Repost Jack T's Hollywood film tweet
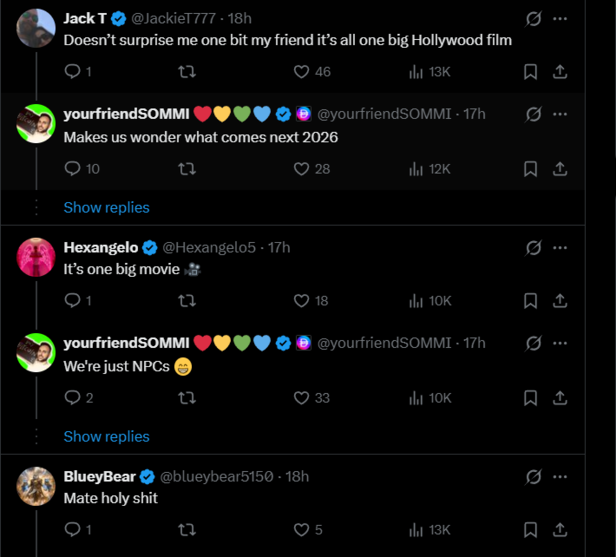The width and height of the screenshot is (616, 557). point(186,72)
